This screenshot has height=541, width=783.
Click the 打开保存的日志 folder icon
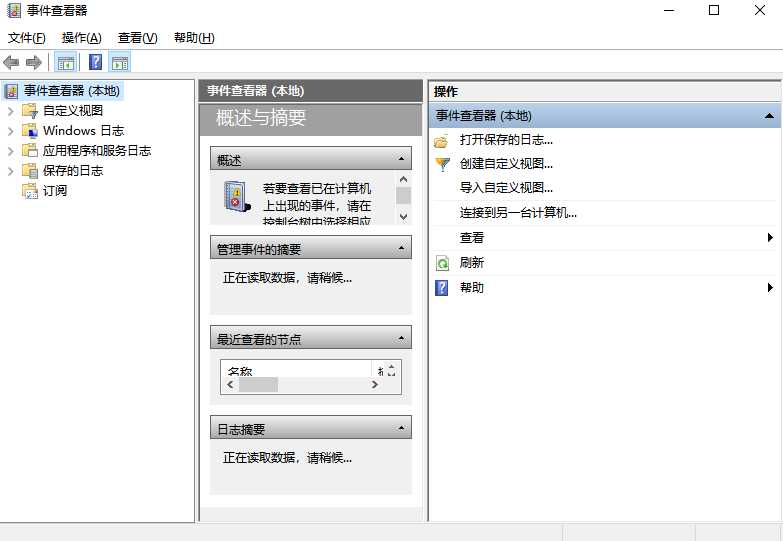tap(441, 141)
